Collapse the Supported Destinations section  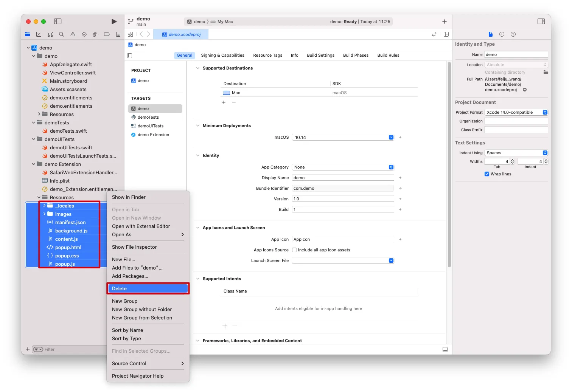pos(197,68)
